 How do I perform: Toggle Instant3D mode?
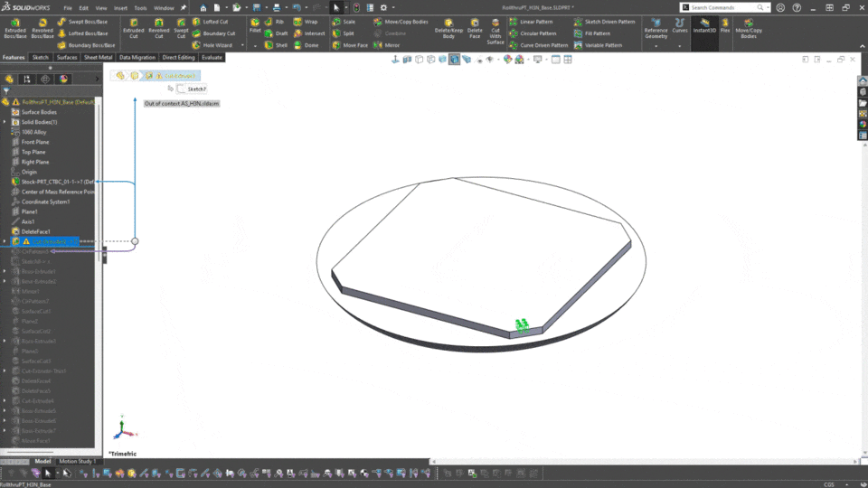click(x=703, y=27)
